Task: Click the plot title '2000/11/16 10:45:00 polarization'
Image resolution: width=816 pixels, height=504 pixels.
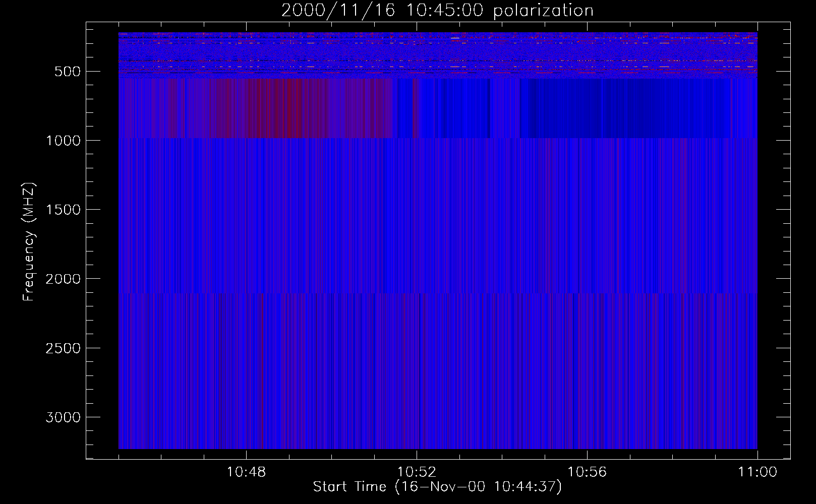Action: pyautogui.click(x=437, y=11)
